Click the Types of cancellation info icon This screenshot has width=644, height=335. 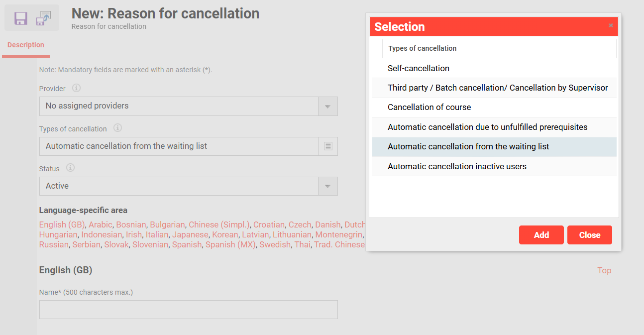point(117,128)
